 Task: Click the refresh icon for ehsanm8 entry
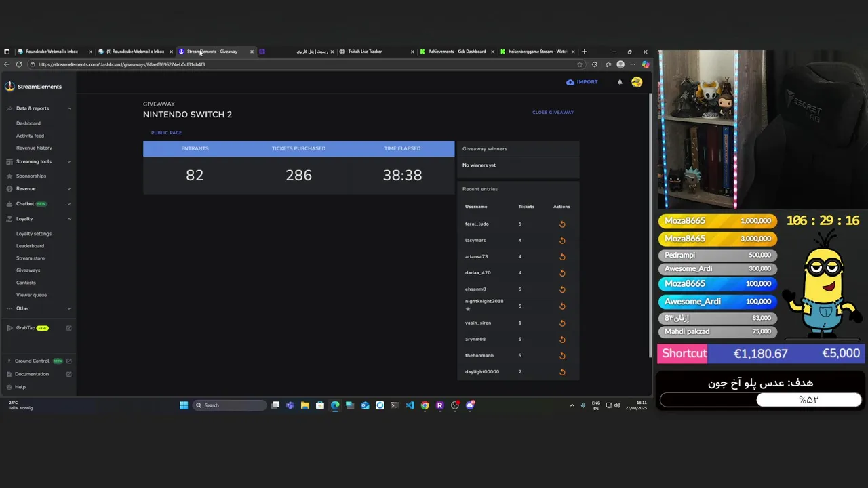click(562, 289)
